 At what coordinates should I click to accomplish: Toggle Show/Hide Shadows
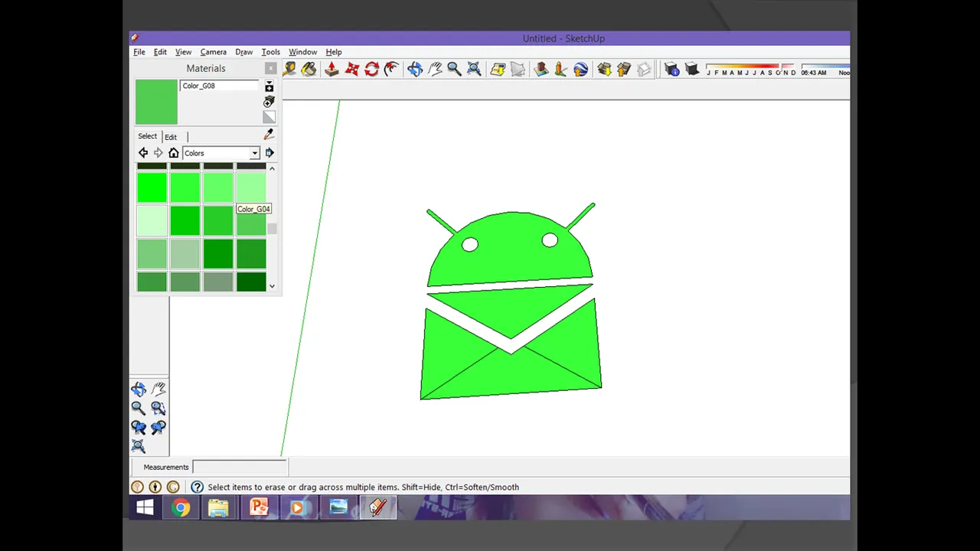point(692,70)
